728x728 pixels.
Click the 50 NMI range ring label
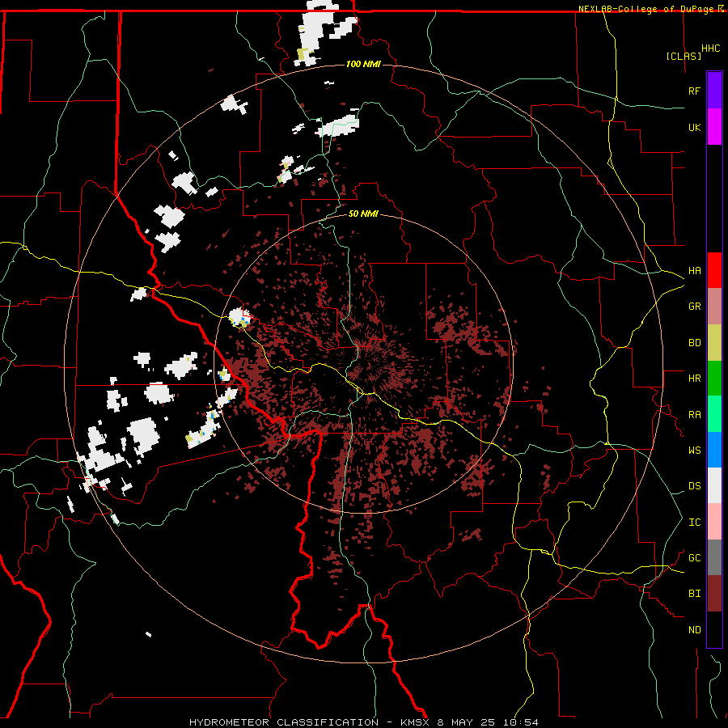[363, 214]
